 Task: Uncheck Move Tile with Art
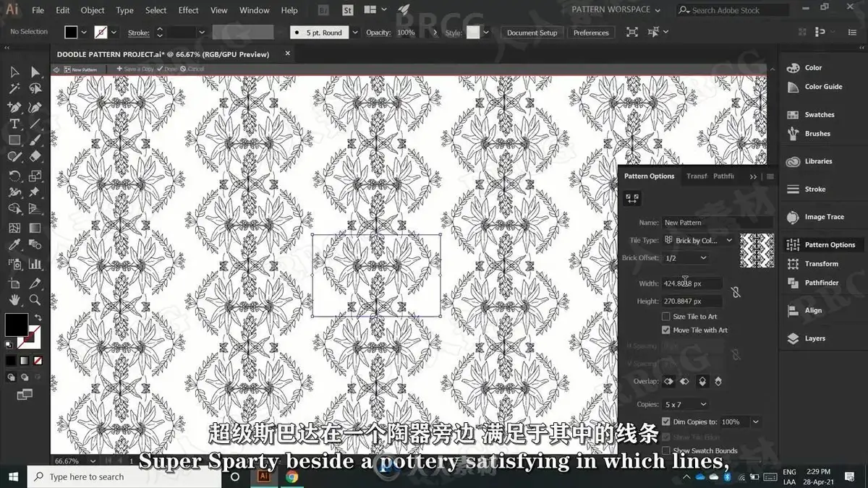tap(665, 330)
